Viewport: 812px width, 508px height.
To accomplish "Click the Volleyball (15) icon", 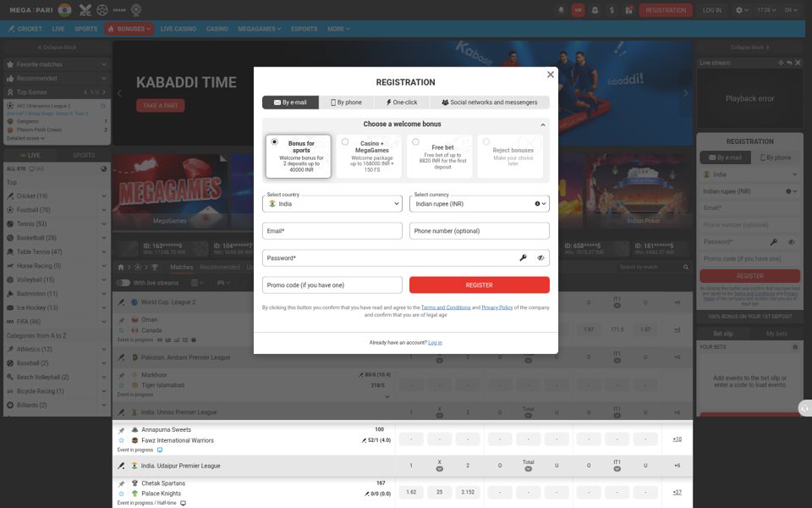I will pos(10,280).
